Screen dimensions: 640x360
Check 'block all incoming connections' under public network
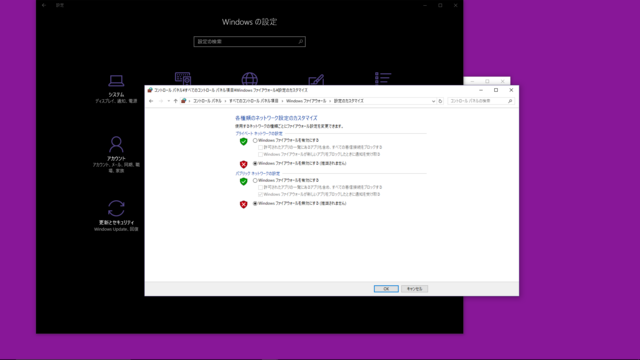(x=260, y=187)
